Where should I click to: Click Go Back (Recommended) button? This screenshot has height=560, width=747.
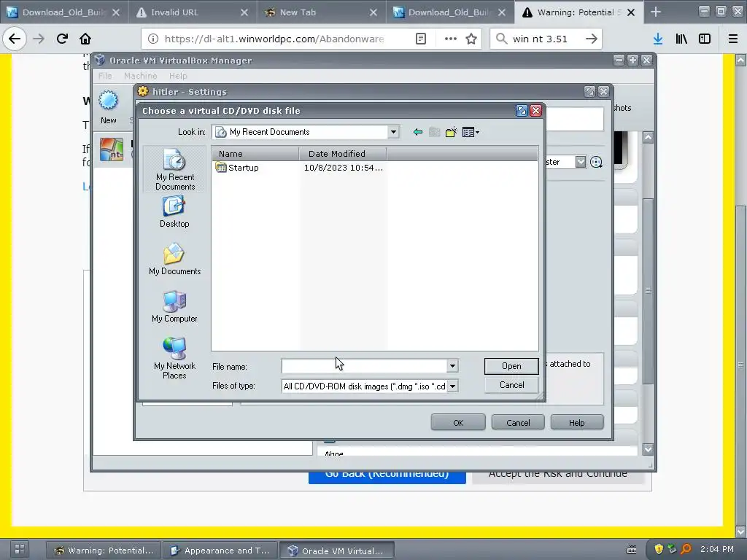387,477
